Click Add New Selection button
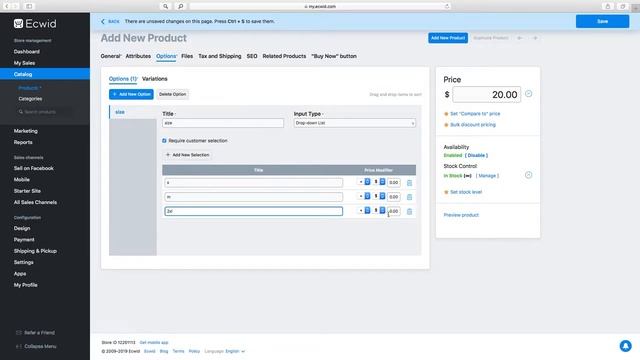Viewport: 640px width, 360px height. pyautogui.click(x=187, y=155)
